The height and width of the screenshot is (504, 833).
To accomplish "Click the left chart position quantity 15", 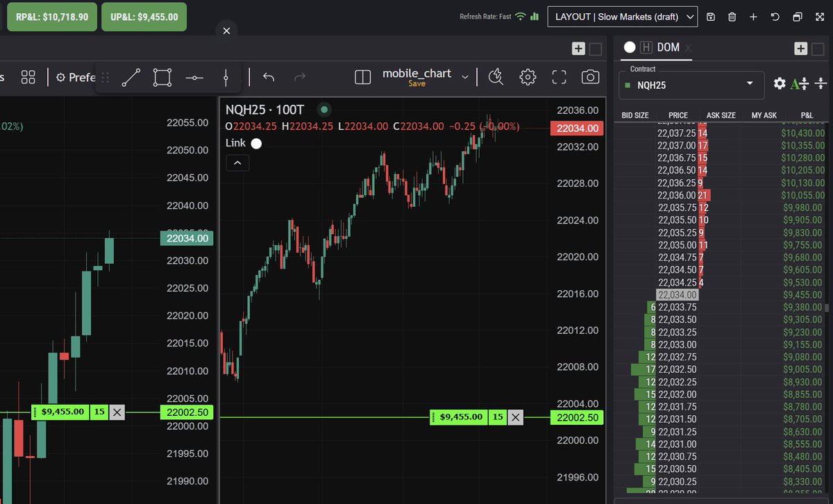I will coord(99,412).
